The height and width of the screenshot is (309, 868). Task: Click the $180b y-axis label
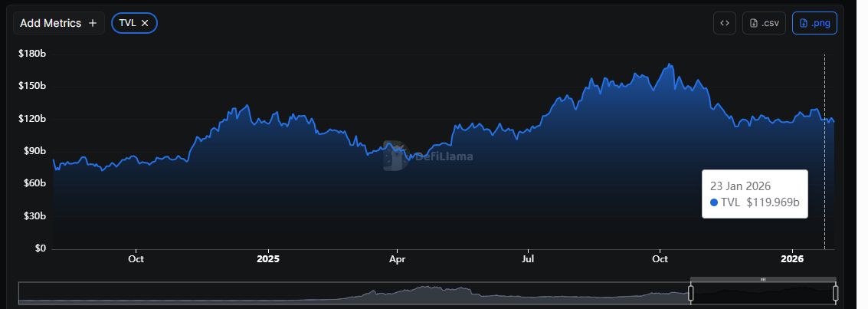coord(32,54)
